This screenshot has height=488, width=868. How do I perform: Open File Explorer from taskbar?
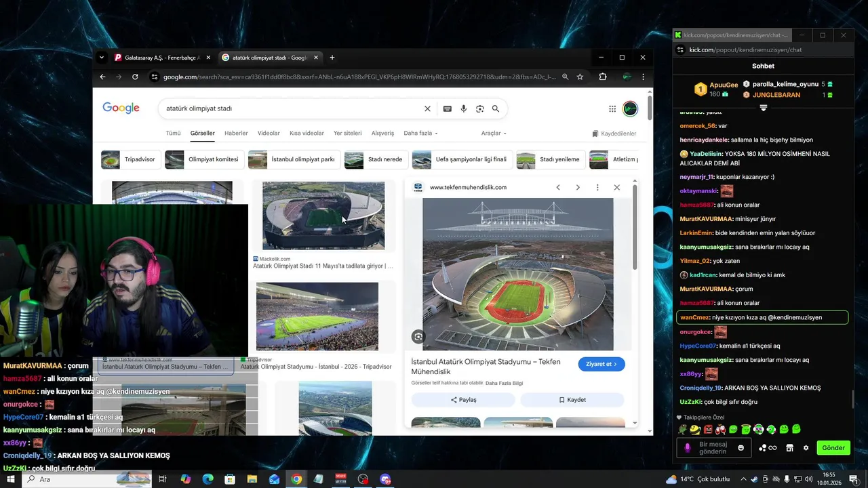point(252,479)
